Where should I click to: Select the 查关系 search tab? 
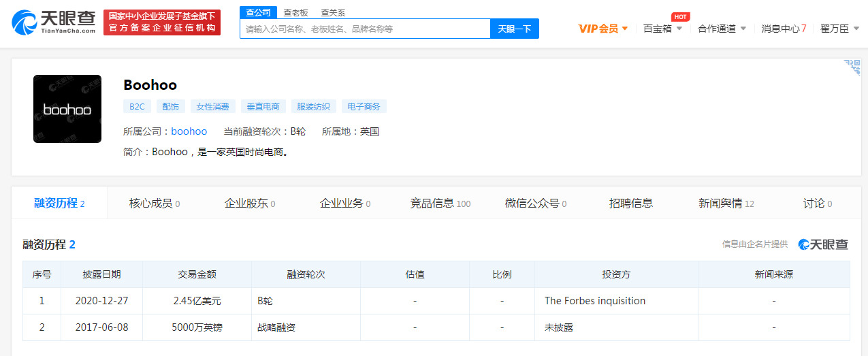coord(333,12)
